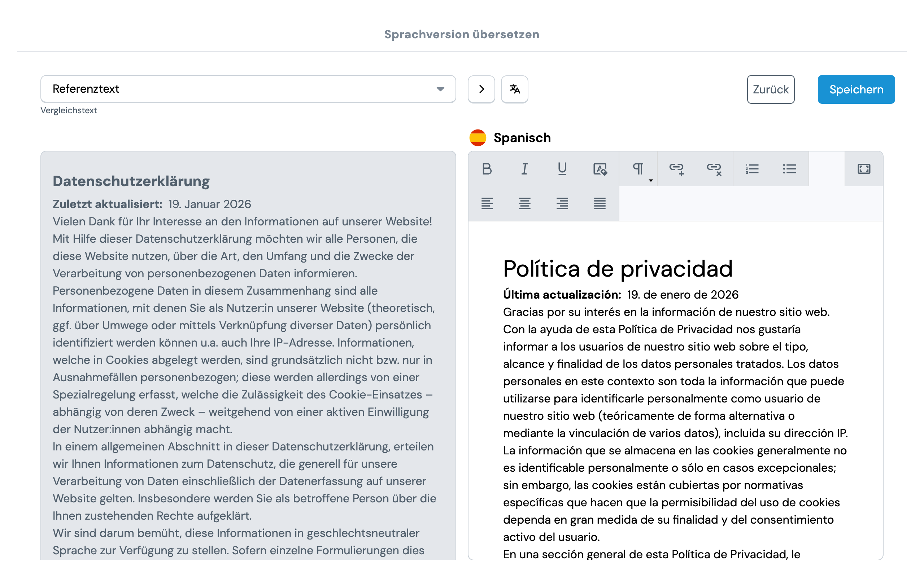924x577 pixels.
Task: Create a numbered list
Action: 751,169
